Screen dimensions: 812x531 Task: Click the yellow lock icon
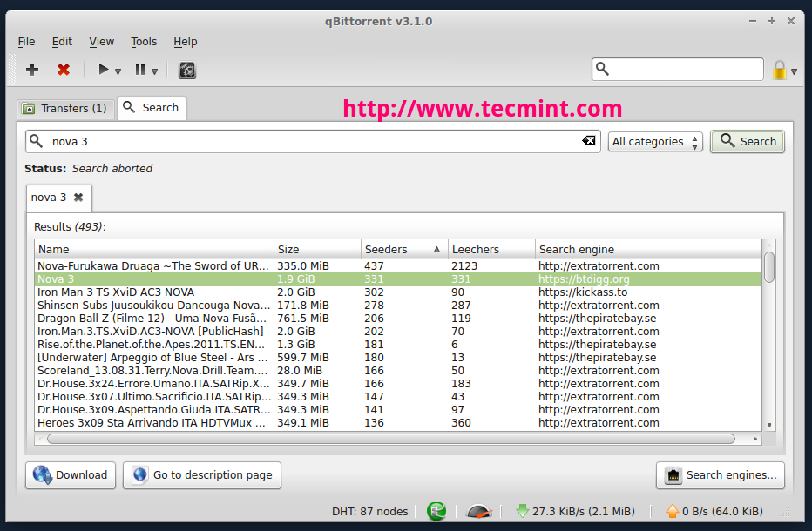[x=780, y=70]
